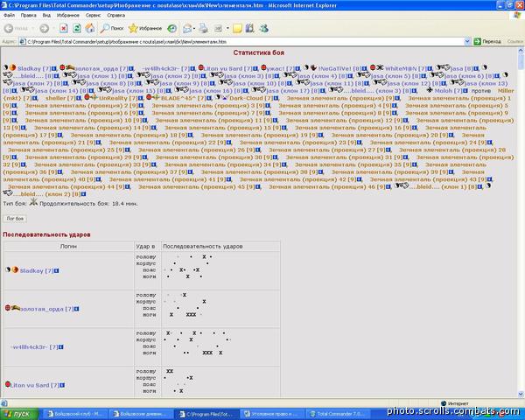This screenshot has width=525, height=420.
Task: Click info icon after Dark-Cloud [7]
Action: tap(276, 98)
